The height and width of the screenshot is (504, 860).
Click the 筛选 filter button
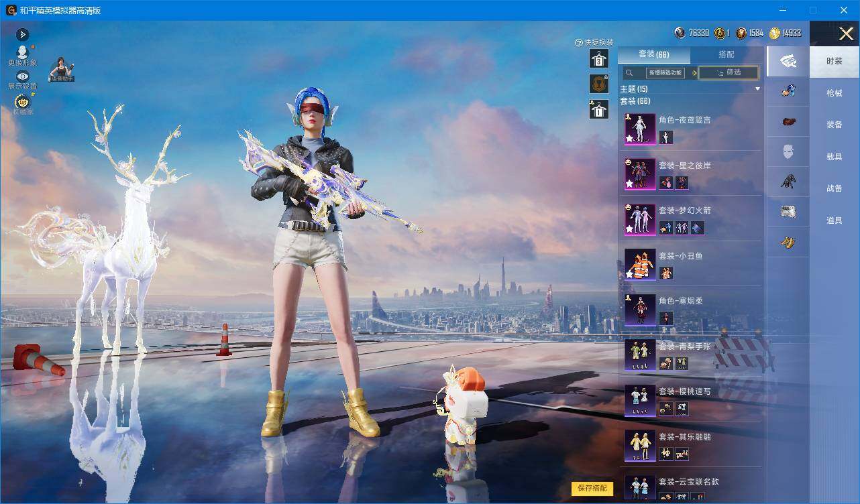pyautogui.click(x=729, y=72)
